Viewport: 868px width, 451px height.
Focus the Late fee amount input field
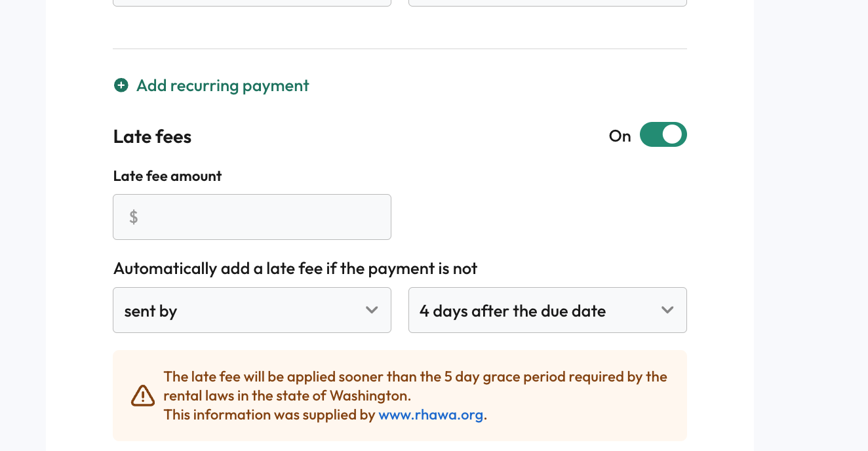point(252,217)
